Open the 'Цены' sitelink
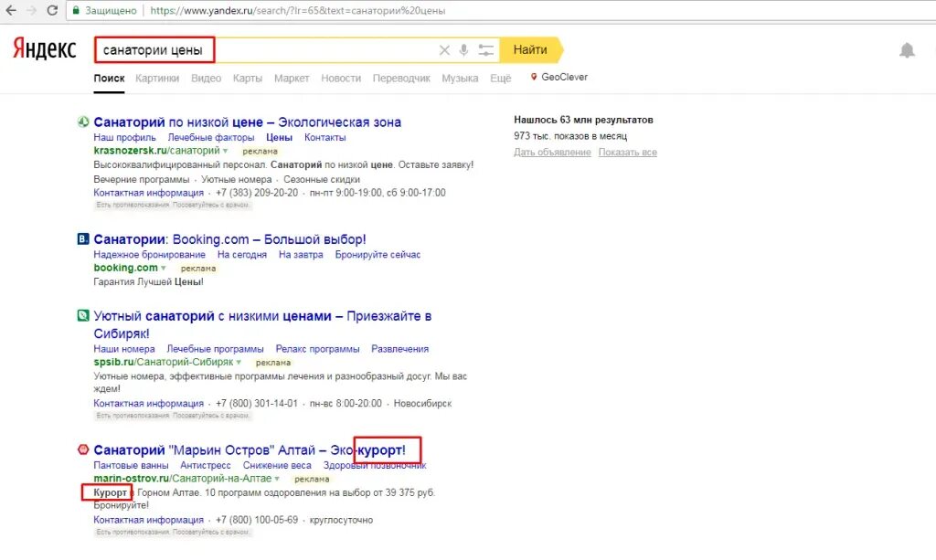The width and height of the screenshot is (936, 560). pyautogui.click(x=280, y=137)
